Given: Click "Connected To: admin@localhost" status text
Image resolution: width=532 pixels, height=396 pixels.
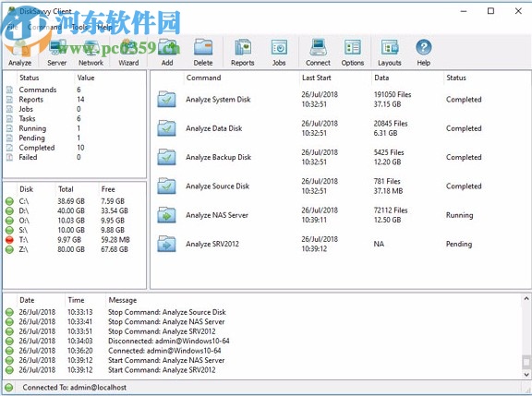Looking at the screenshot, I should [74, 387].
